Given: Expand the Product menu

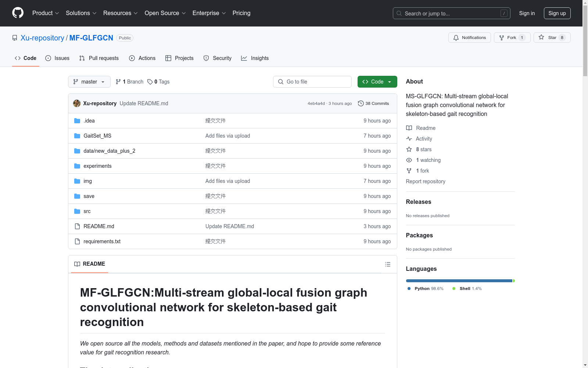Looking at the screenshot, I should (x=46, y=13).
